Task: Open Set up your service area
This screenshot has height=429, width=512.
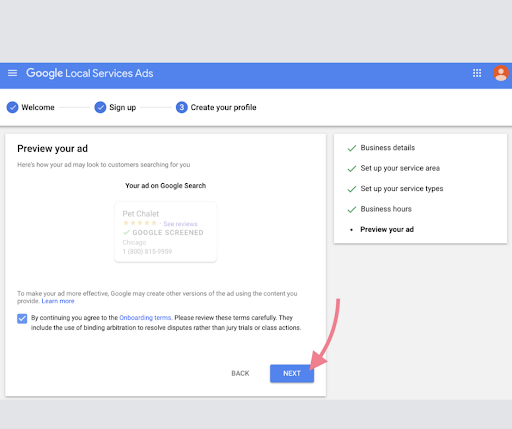Action: (400, 168)
